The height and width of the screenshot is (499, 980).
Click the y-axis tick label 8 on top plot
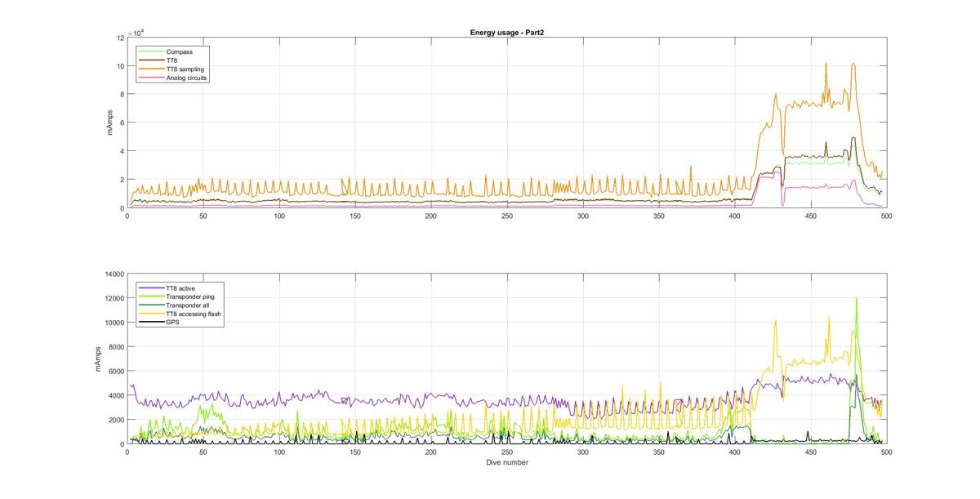tap(122, 95)
